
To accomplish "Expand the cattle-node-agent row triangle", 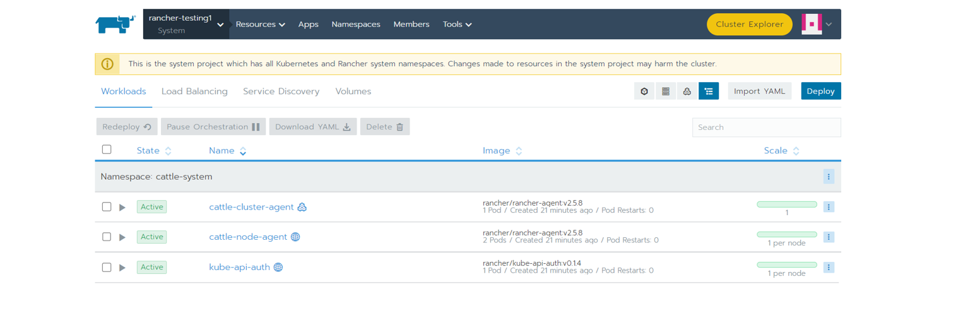I will tap(122, 237).
